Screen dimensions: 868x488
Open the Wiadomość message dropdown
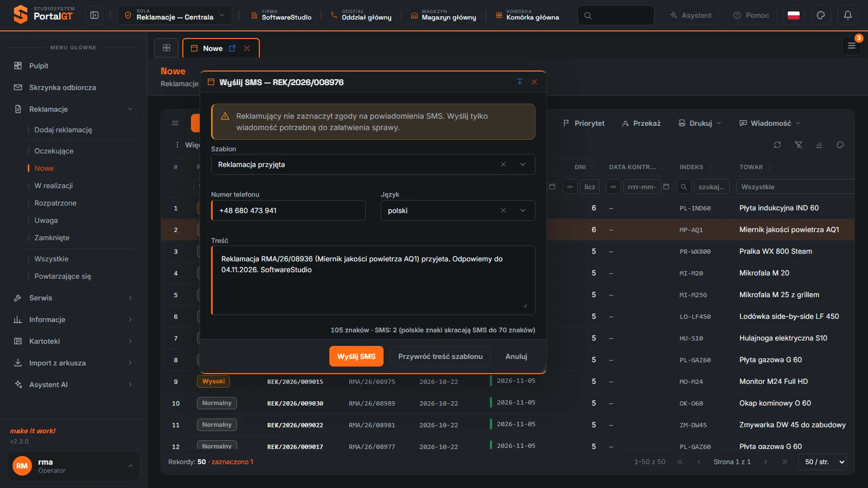tap(770, 123)
